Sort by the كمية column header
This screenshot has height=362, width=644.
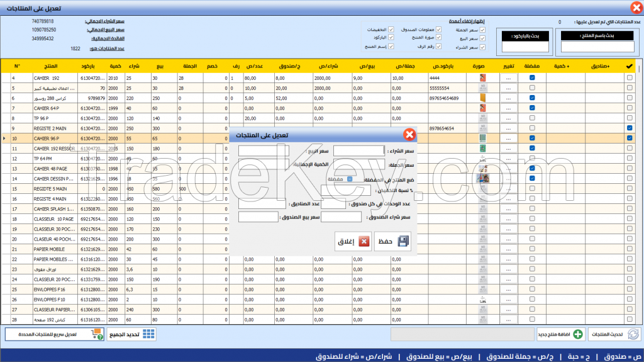pyautogui.click(x=116, y=66)
